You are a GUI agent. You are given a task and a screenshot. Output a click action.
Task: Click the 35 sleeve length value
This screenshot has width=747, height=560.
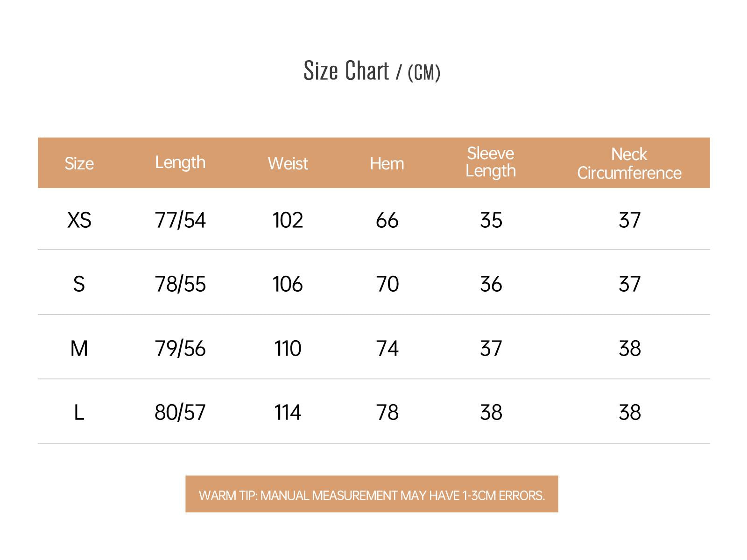491,220
